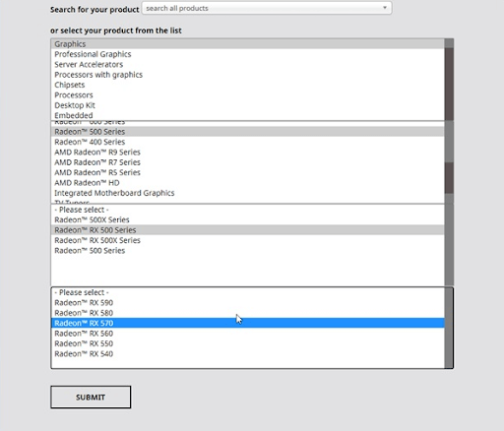This screenshot has width=504, height=431.
Task: Select 'Desktop Kit' category
Action: click(248, 105)
